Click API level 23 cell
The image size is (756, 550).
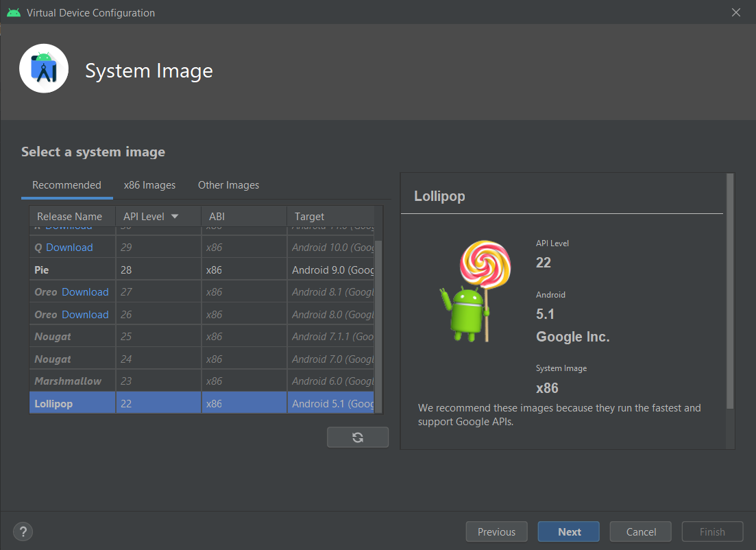pos(158,381)
